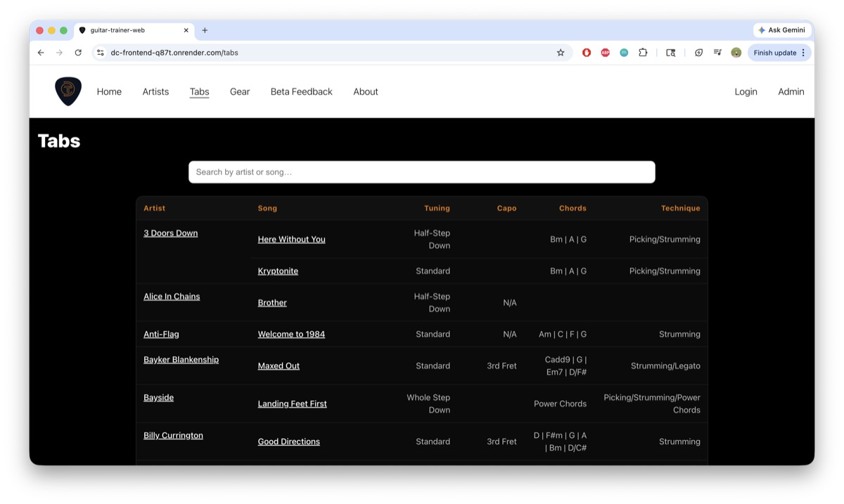Open the Good Directions song
Viewport: 844px width, 504px height.
(x=288, y=441)
